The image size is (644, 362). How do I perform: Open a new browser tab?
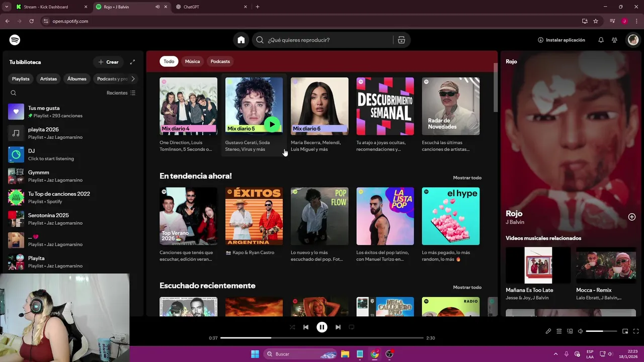pos(258,7)
